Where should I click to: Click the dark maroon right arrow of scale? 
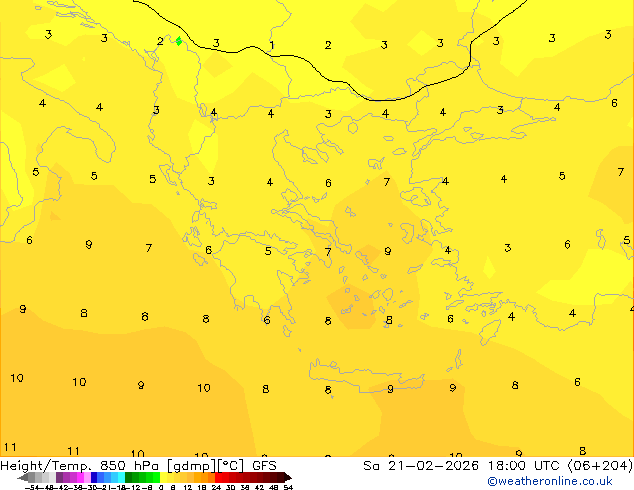coord(288,478)
